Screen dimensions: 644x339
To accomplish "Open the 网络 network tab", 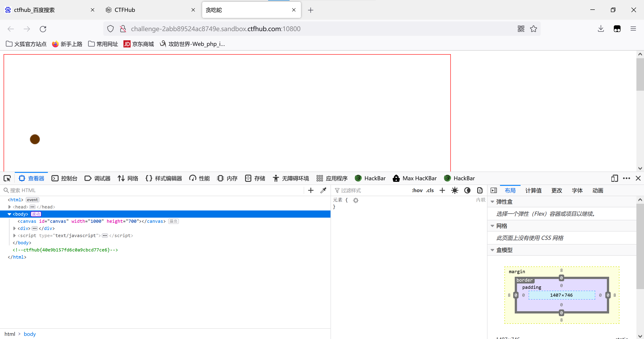I will click(x=128, y=178).
